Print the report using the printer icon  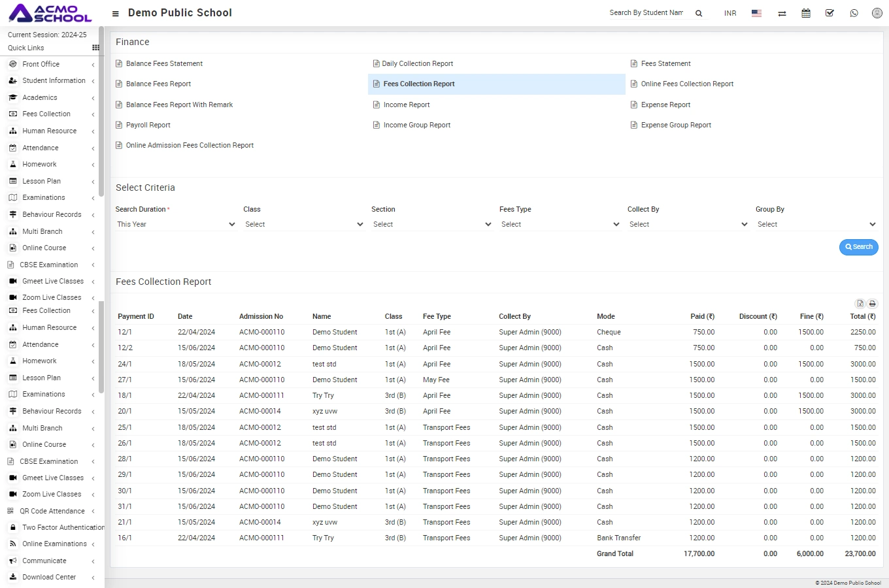point(872,304)
